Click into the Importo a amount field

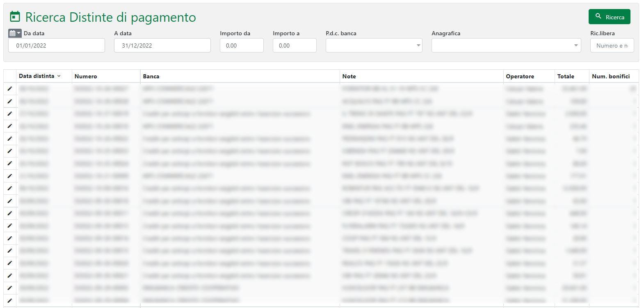pyautogui.click(x=295, y=46)
